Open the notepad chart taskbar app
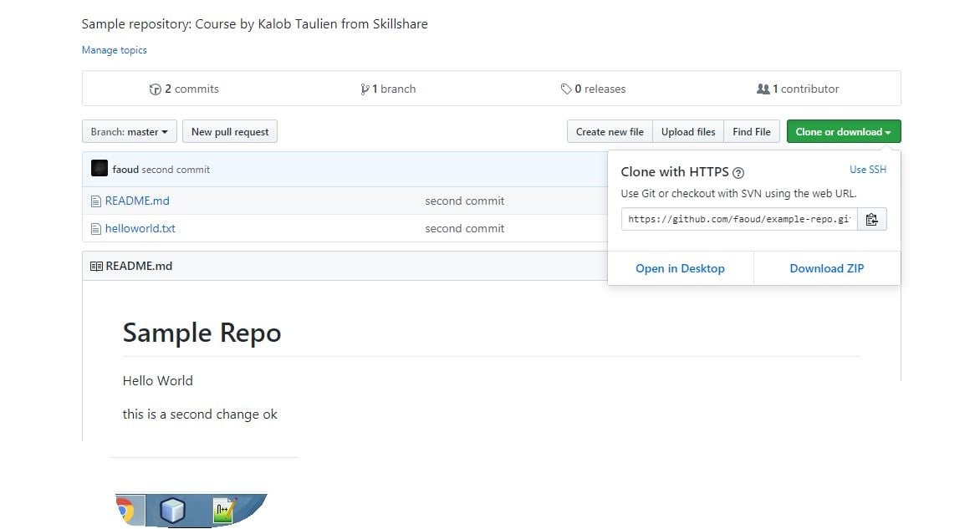Viewport: 980px width, 529px height. tap(224, 511)
